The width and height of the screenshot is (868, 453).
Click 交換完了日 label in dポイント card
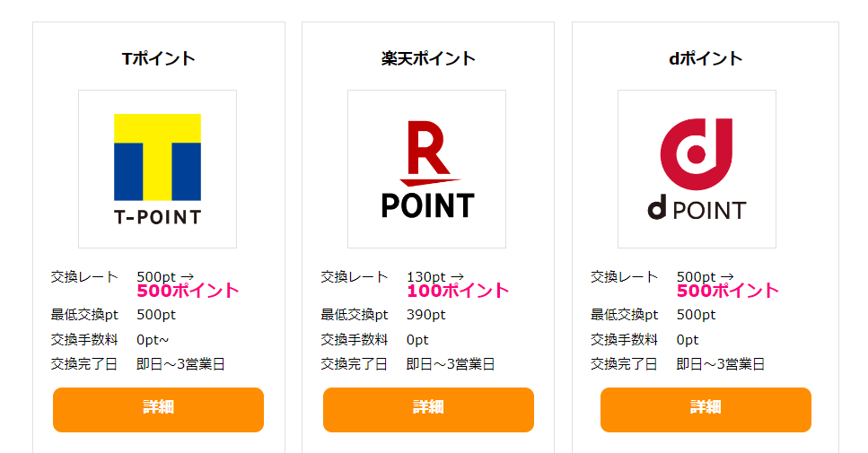(x=624, y=364)
